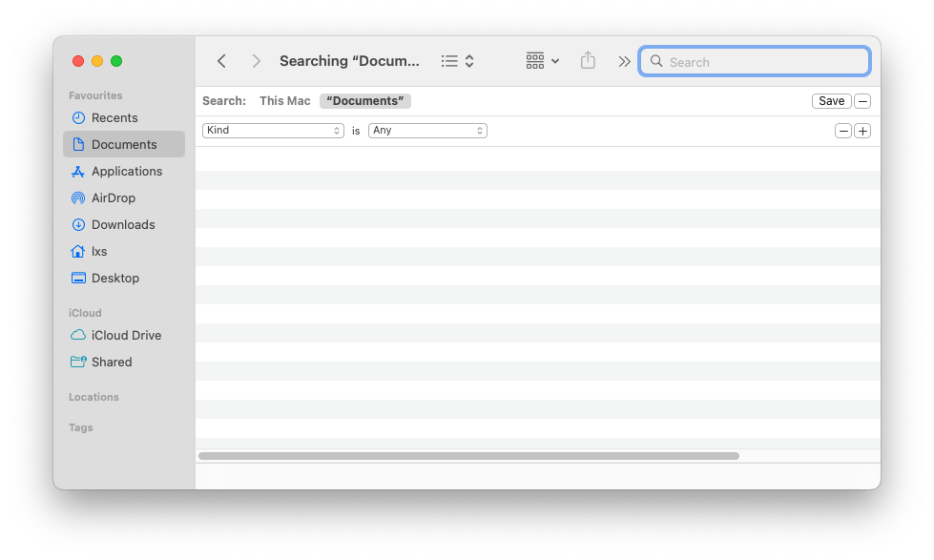Click the back navigation arrow
The width and height of the screenshot is (934, 560).
[221, 60]
